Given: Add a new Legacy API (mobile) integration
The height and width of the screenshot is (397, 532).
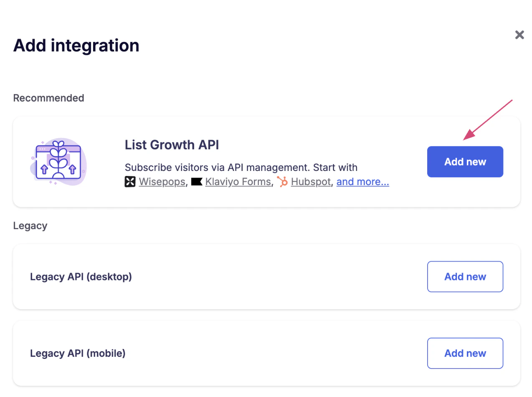Looking at the screenshot, I should (465, 353).
